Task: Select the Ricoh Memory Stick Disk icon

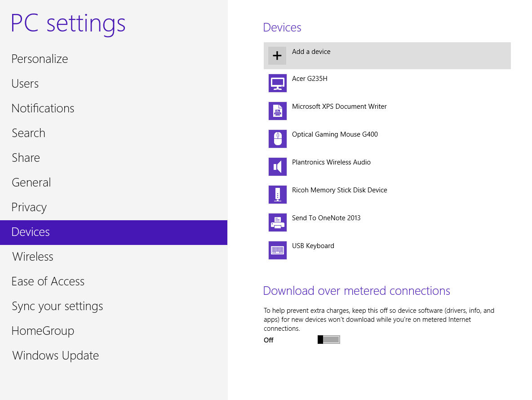Action: (x=278, y=195)
